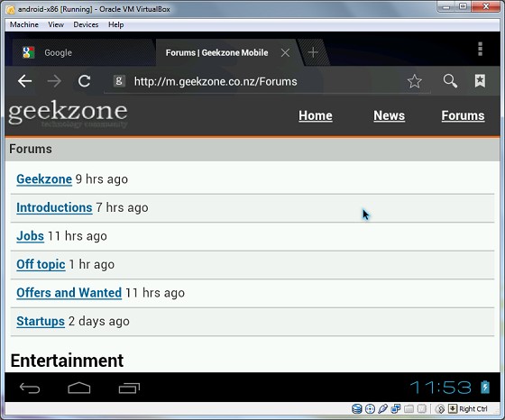
Task: Reload the Geekzone page
Action: coord(85,81)
